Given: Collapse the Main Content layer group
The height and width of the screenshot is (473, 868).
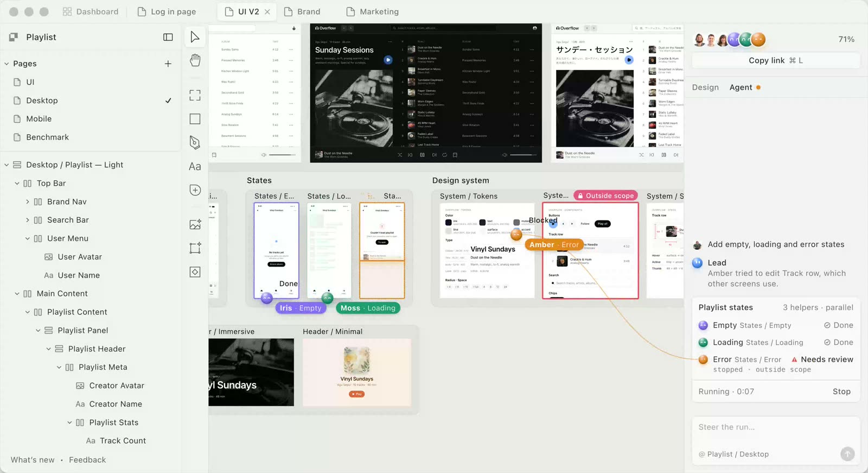Looking at the screenshot, I should (17, 294).
